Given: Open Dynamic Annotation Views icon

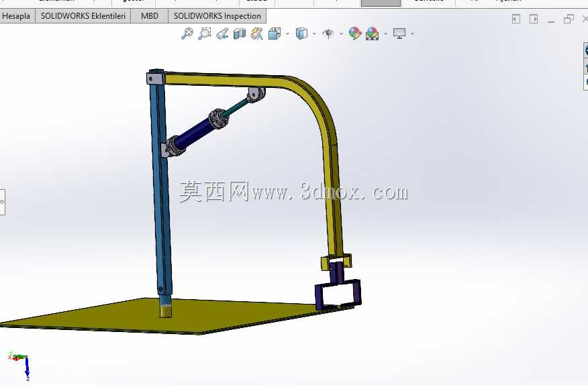Looking at the screenshot, I should coord(257,34).
